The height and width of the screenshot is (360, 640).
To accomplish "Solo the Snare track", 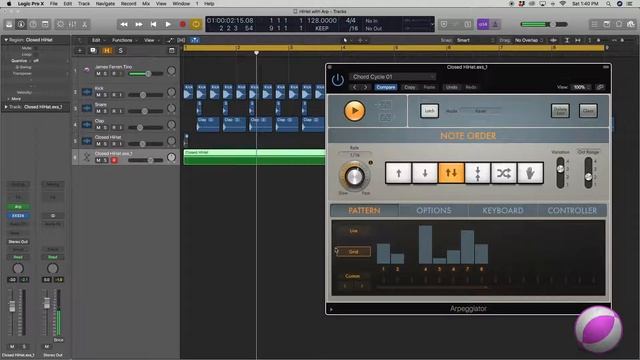I will [105, 111].
